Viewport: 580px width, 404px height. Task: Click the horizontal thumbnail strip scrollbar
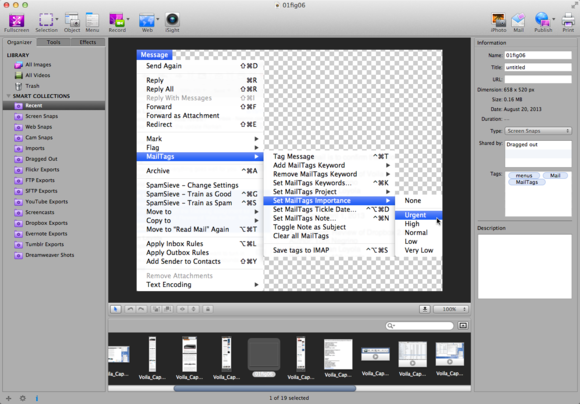[x=265, y=388]
